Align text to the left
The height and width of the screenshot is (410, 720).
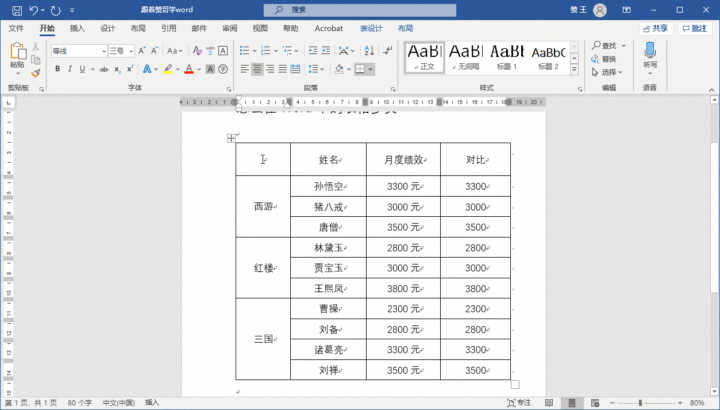click(244, 69)
